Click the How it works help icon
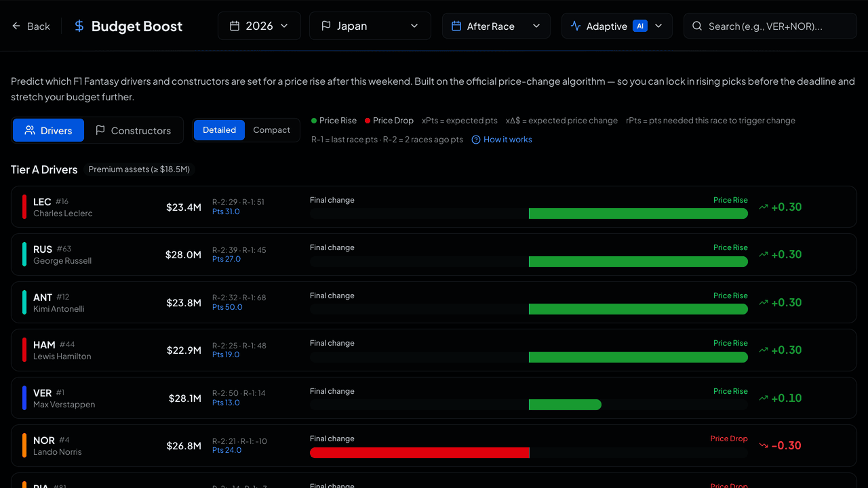Image resolution: width=868 pixels, height=488 pixels. point(476,140)
